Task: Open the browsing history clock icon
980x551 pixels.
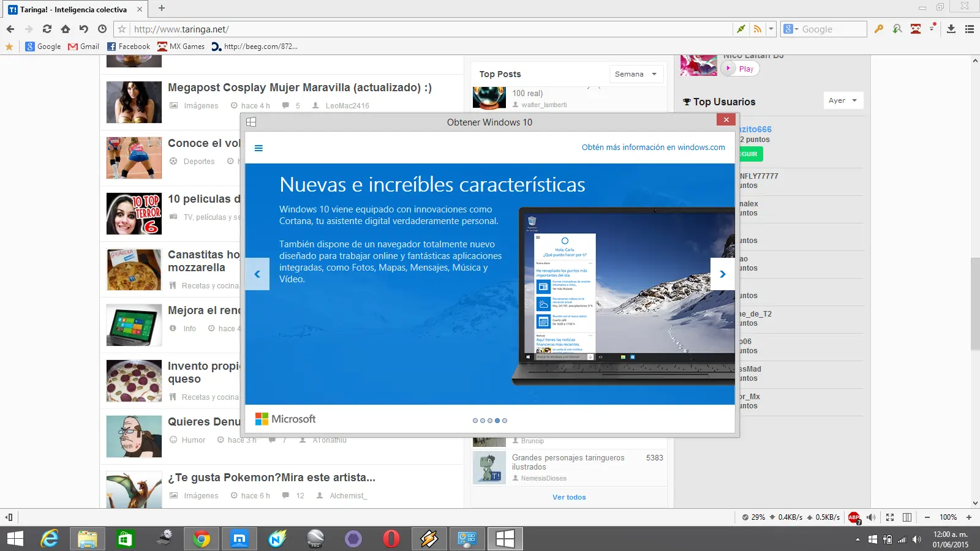Action: (102, 29)
